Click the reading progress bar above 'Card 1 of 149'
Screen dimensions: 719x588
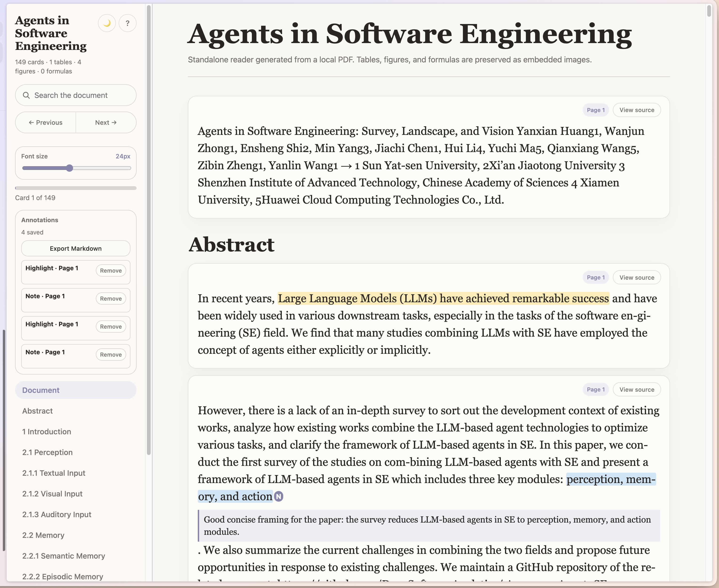[x=76, y=188]
